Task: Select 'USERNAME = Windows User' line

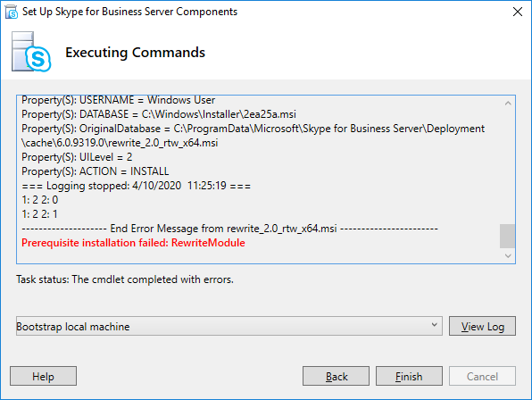Action: click(119, 100)
